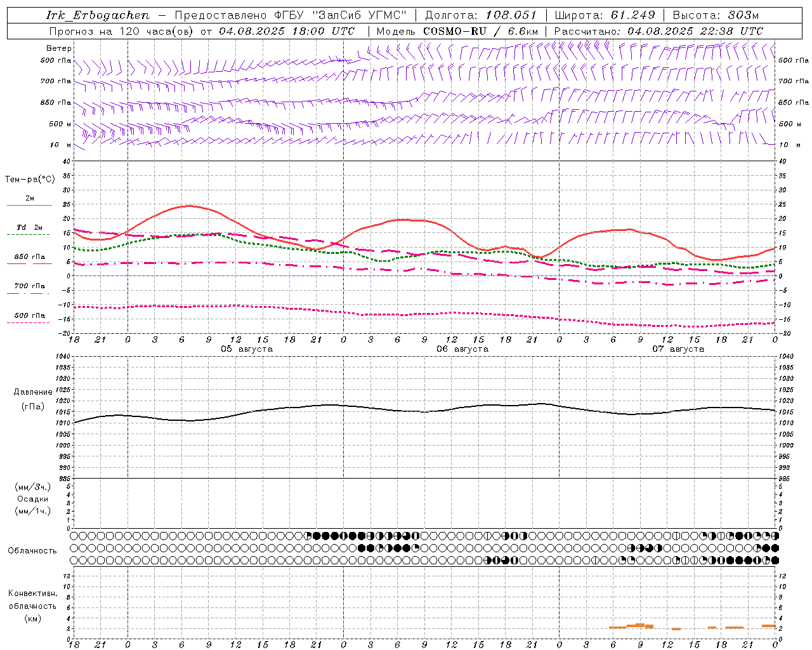Click the (мм/3ч.) unit label

[x=33, y=487]
